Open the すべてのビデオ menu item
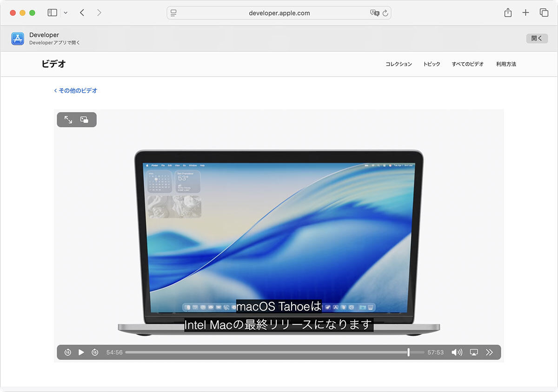 pos(467,64)
